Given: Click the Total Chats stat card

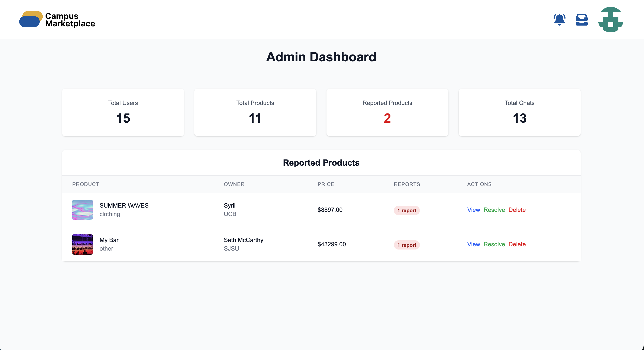Looking at the screenshot, I should tap(519, 112).
